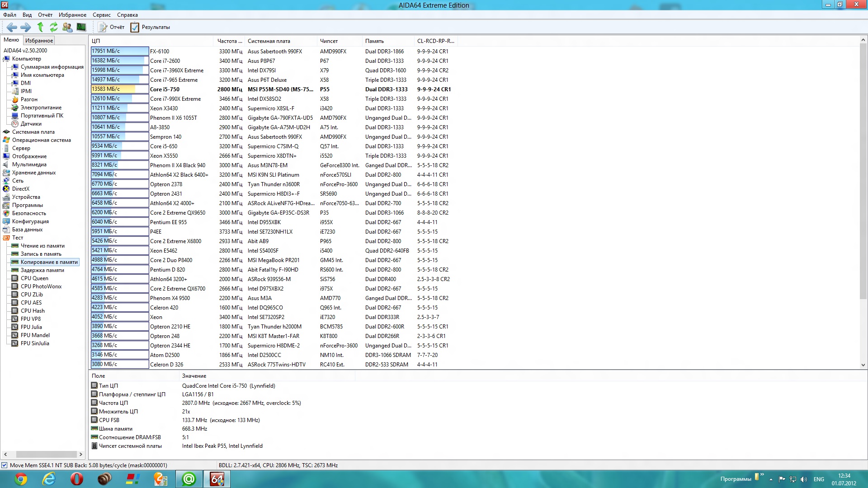Switch to the Избранное tab in sidebar
The height and width of the screenshot is (488, 868).
39,40
